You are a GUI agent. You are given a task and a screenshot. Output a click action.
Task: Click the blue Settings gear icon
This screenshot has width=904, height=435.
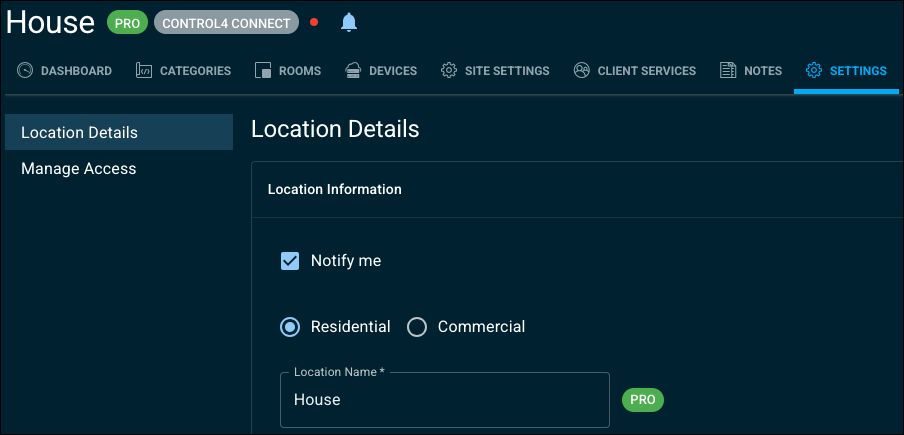[x=813, y=70]
